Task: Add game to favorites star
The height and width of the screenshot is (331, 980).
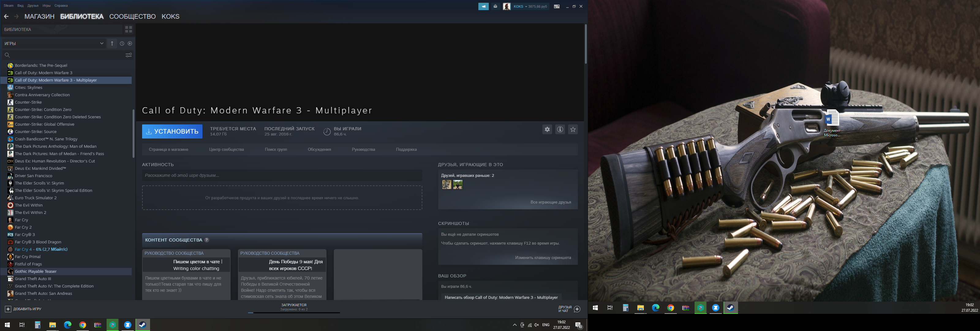Action: click(x=573, y=130)
